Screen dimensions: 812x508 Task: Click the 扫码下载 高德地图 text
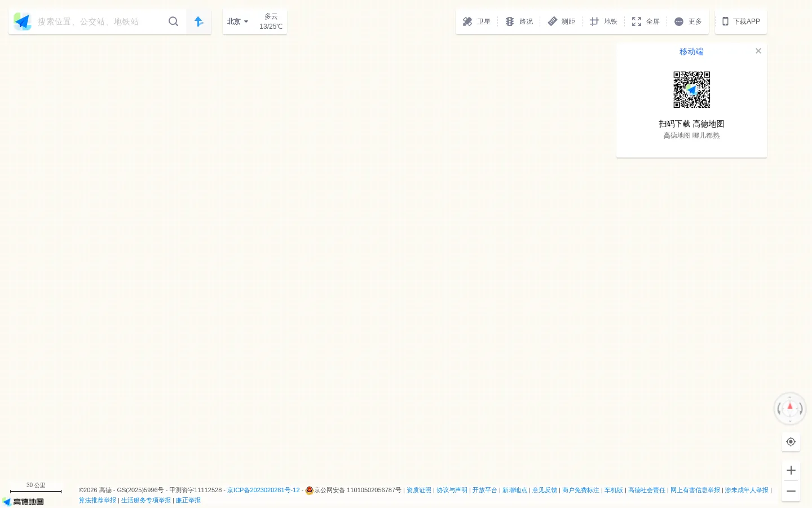click(x=691, y=124)
